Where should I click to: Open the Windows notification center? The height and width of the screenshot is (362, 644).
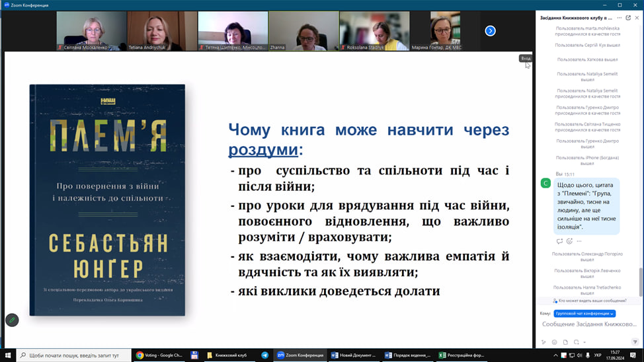(633, 355)
